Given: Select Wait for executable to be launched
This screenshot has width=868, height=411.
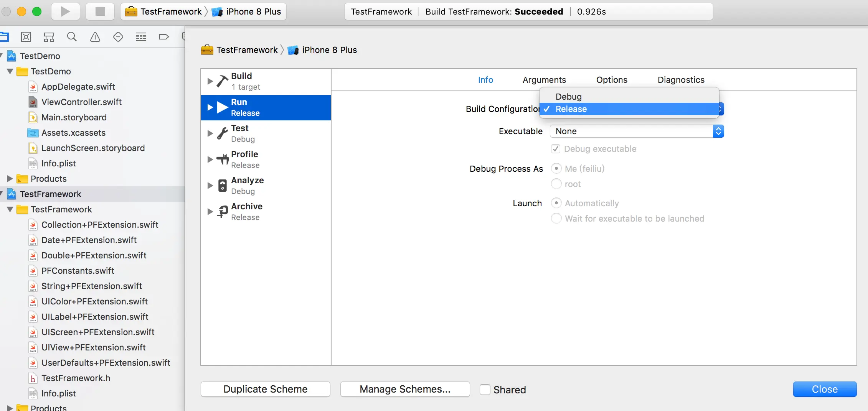Looking at the screenshot, I should tap(556, 219).
